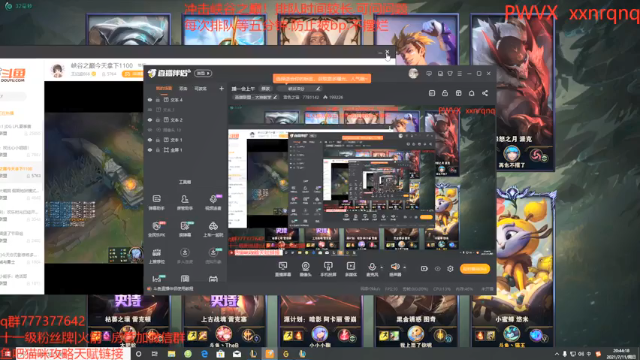
Task: Toggle visibility of 文本 4 layer
Action: 150,100
